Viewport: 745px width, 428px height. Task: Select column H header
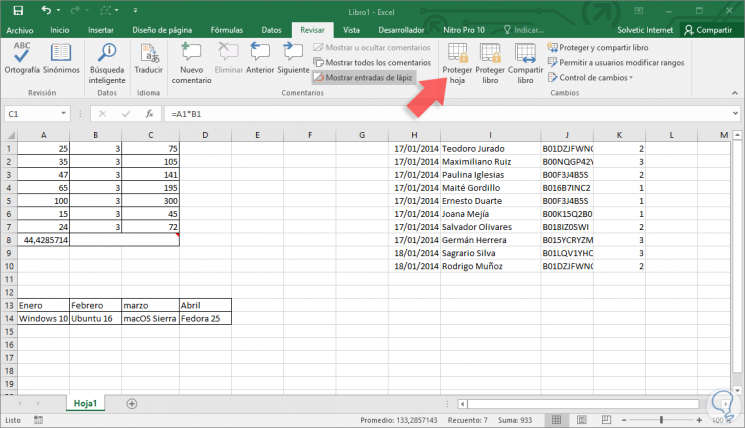tap(414, 135)
